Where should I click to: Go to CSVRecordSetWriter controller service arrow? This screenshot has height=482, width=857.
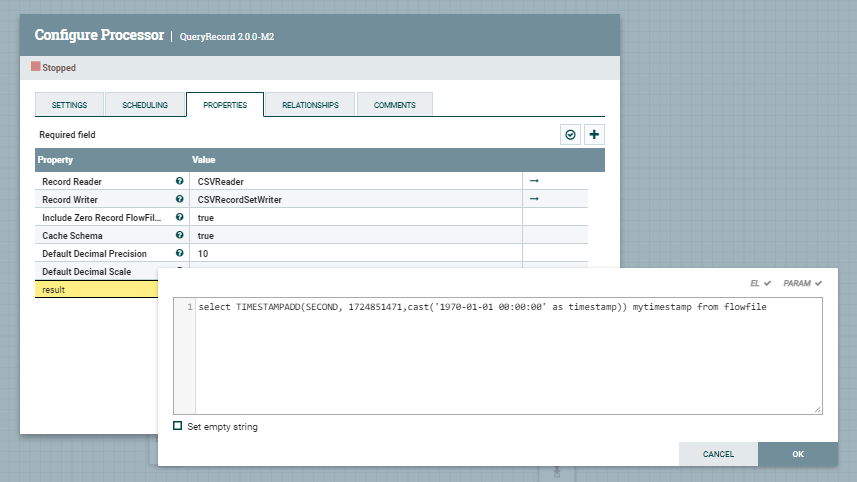pyautogui.click(x=534, y=199)
